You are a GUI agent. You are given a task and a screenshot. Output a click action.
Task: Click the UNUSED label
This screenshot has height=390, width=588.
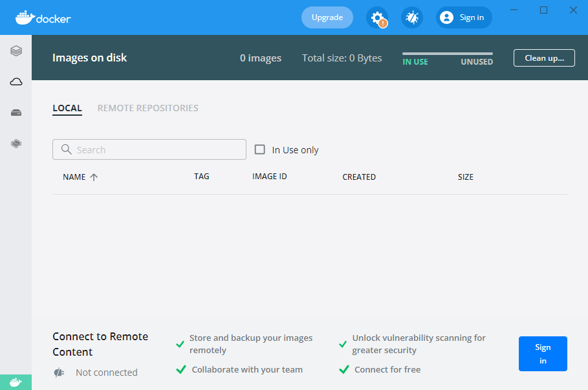[x=477, y=62]
